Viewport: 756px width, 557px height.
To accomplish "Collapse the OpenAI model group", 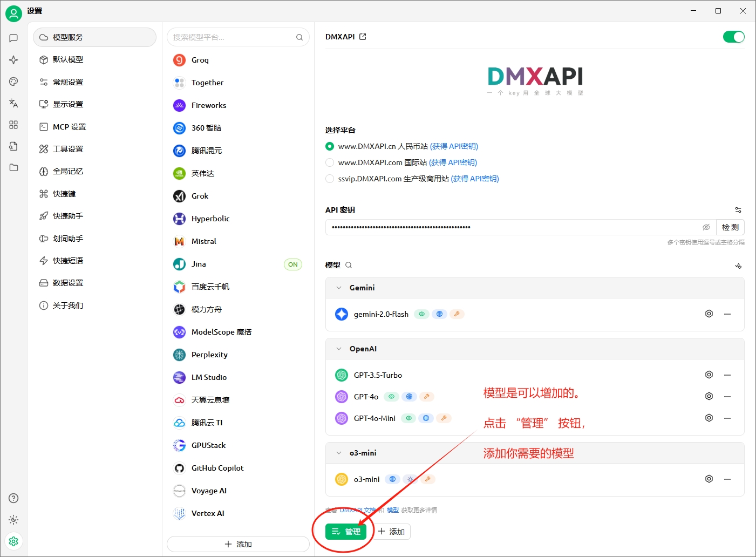I will coord(339,349).
